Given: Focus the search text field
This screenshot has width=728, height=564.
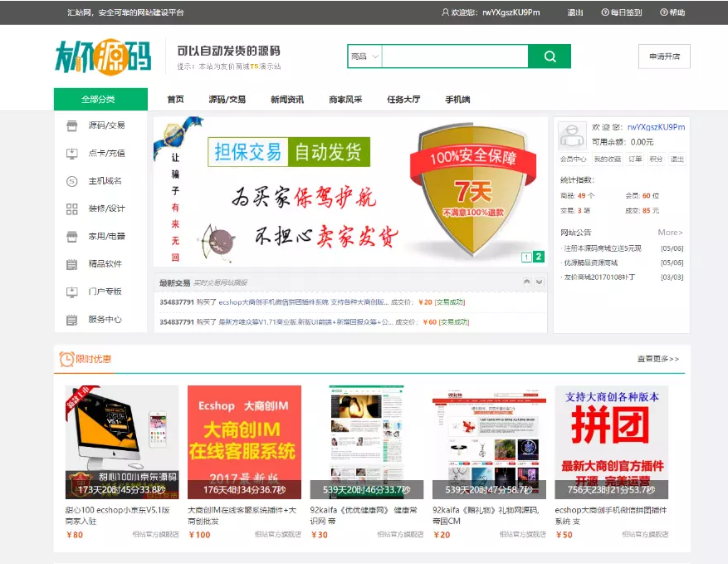Looking at the screenshot, I should 455,56.
